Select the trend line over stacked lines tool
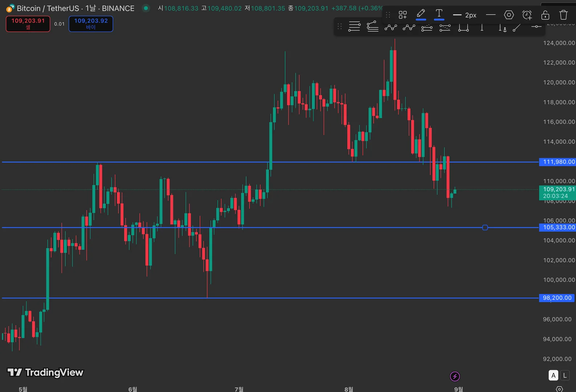 point(373,26)
